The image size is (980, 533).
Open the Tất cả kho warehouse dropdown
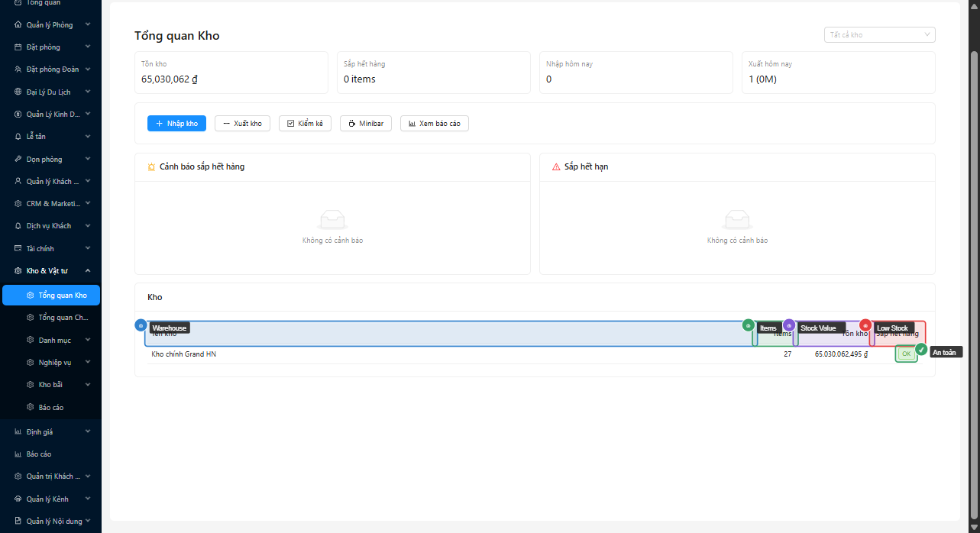click(x=879, y=35)
